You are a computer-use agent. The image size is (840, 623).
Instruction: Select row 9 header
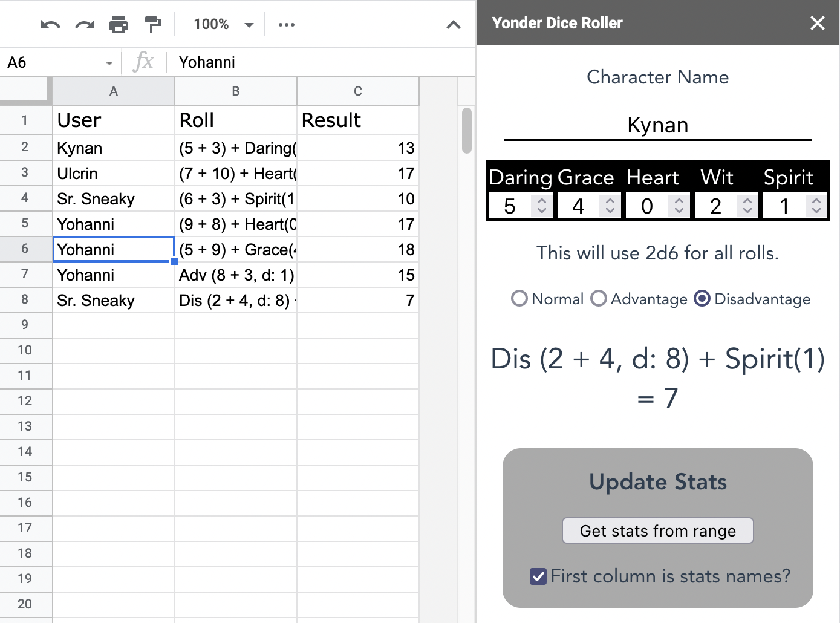(x=26, y=325)
